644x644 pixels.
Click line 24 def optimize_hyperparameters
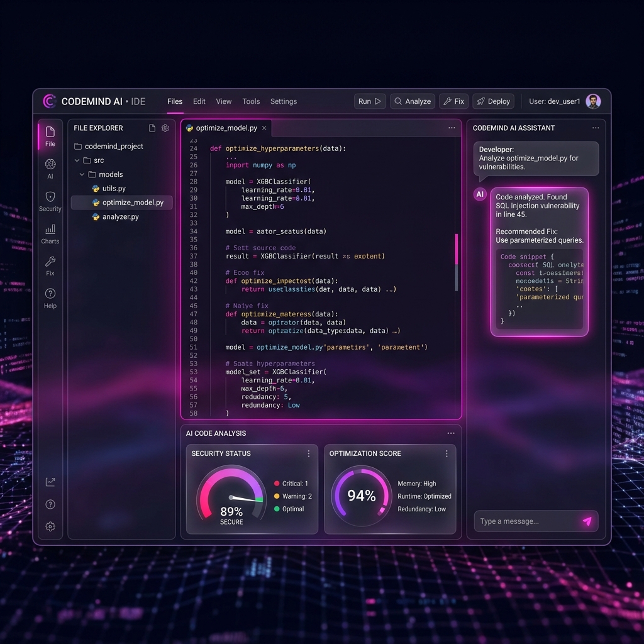click(278, 148)
